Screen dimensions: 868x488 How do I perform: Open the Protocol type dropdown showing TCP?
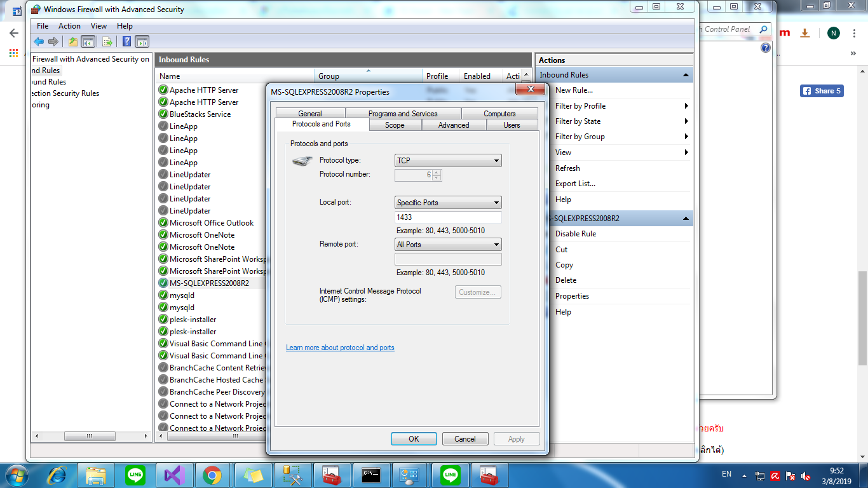[448, 161]
